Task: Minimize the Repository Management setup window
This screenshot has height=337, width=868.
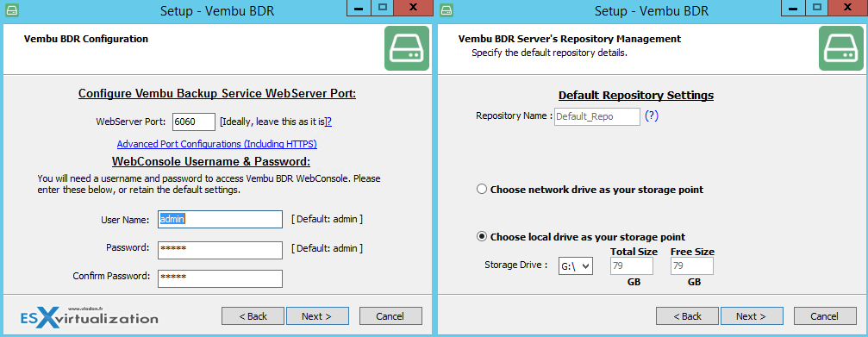Action: tap(793, 8)
